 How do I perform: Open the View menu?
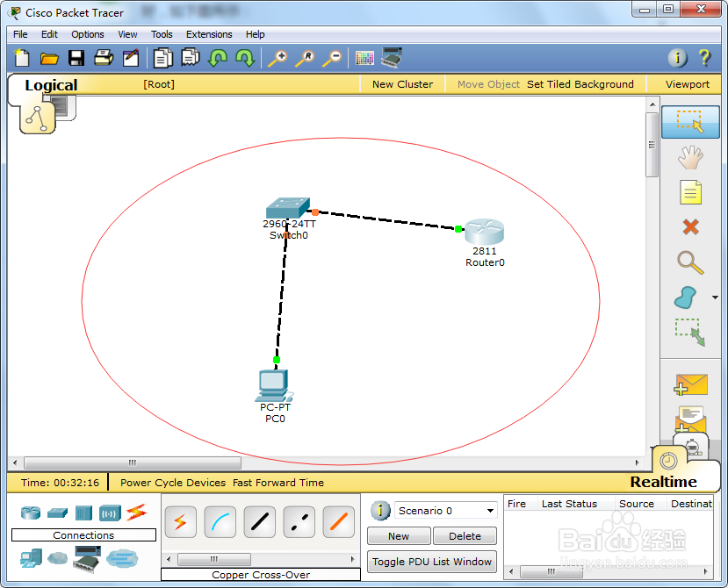pos(127,34)
